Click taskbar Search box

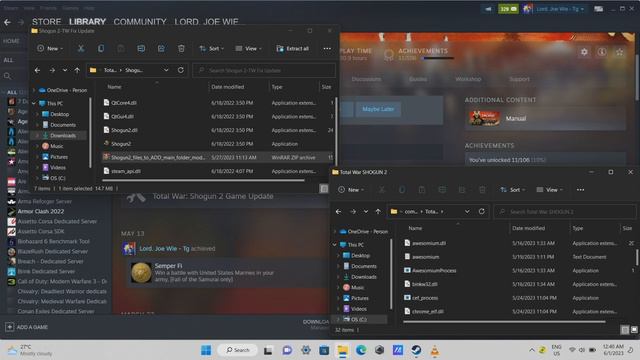238,350
